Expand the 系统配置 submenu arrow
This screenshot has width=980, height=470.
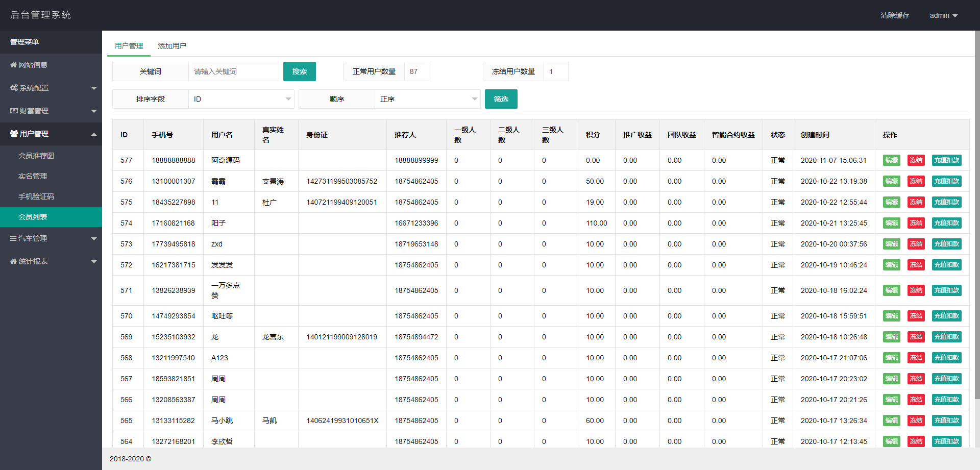(x=94, y=88)
